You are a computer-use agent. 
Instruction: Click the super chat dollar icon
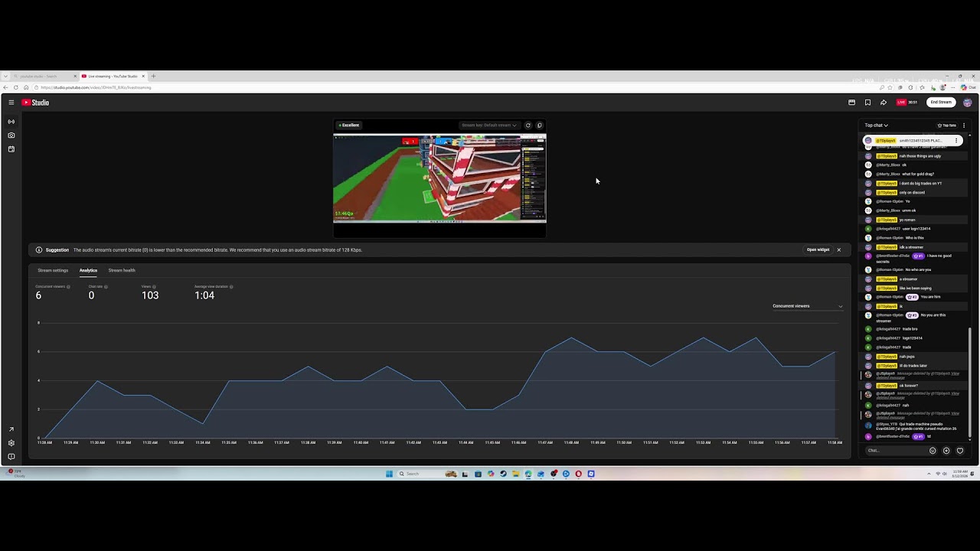tap(946, 451)
